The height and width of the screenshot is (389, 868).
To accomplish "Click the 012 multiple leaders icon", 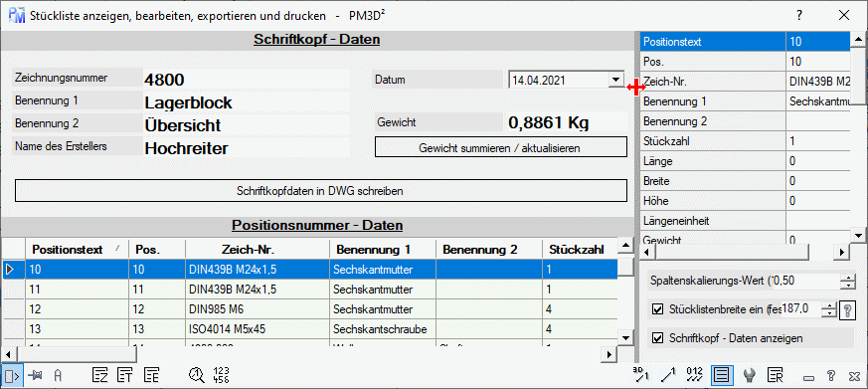I will [x=694, y=375].
